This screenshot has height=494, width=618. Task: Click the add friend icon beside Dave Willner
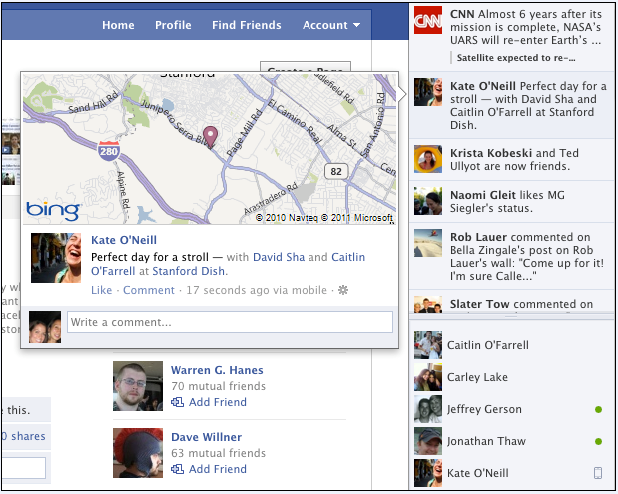[177, 469]
